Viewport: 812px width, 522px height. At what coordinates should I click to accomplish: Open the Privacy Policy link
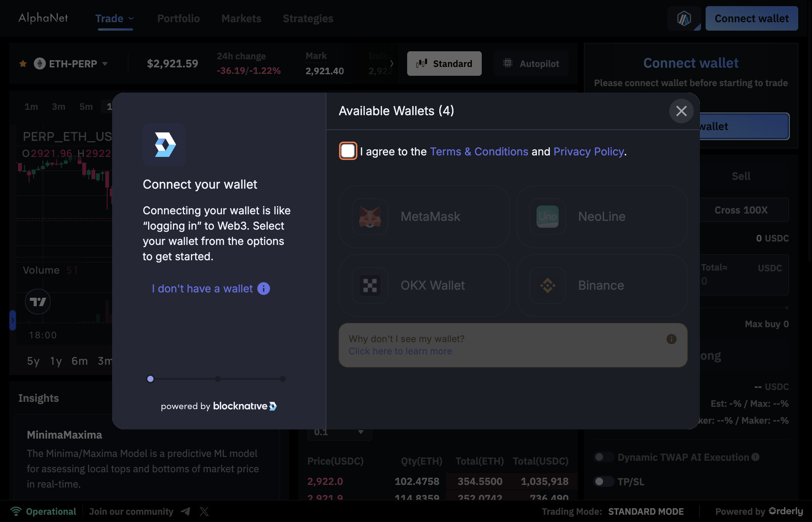point(589,152)
